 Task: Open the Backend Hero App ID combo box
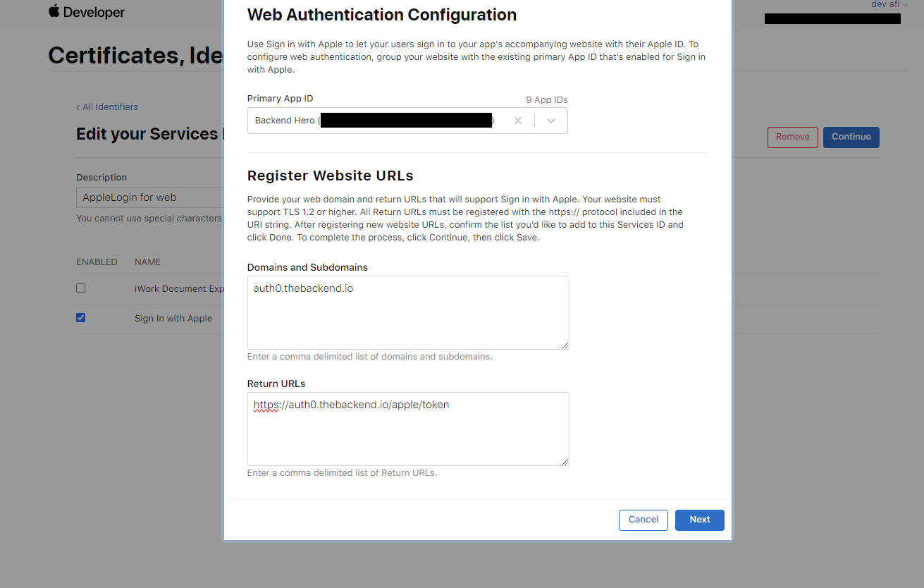[407, 121]
